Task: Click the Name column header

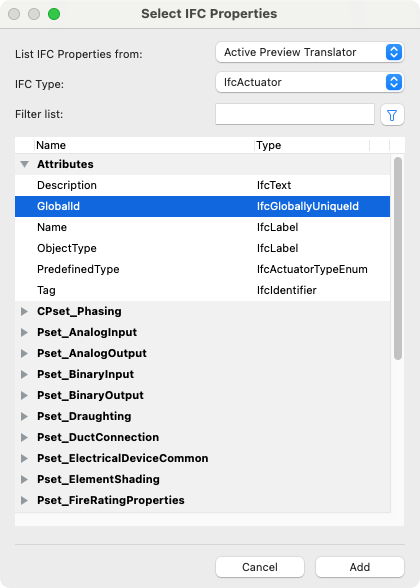Action: [x=144, y=145]
